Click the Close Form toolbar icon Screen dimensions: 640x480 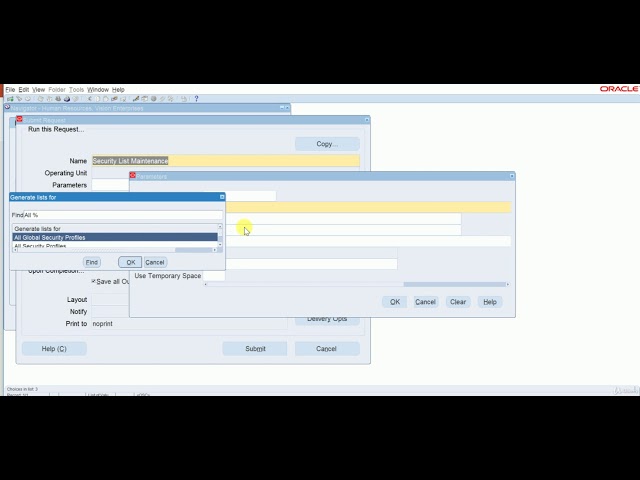(75, 99)
